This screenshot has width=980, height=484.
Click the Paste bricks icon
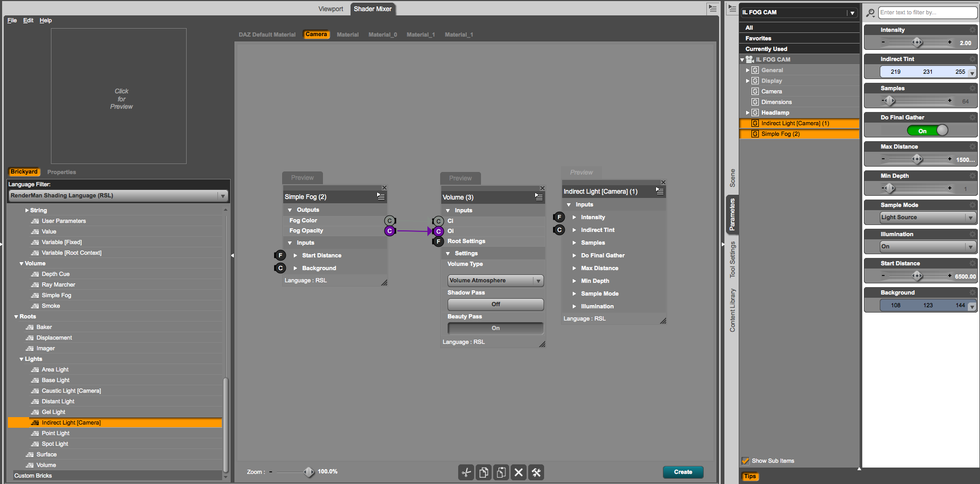point(501,472)
